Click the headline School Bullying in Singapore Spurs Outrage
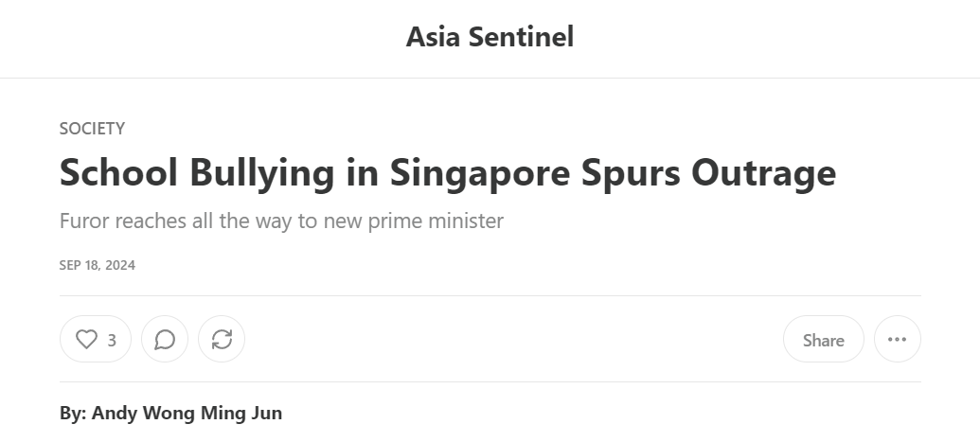 pos(448,172)
